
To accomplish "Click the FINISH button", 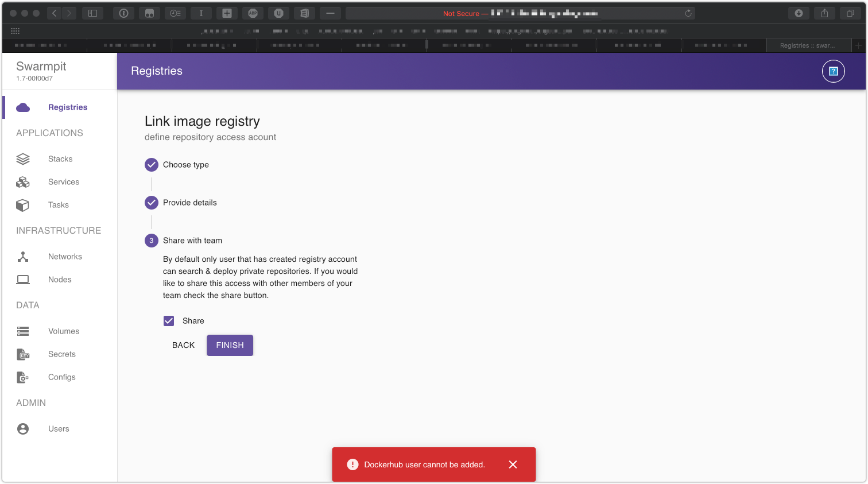I will [230, 345].
